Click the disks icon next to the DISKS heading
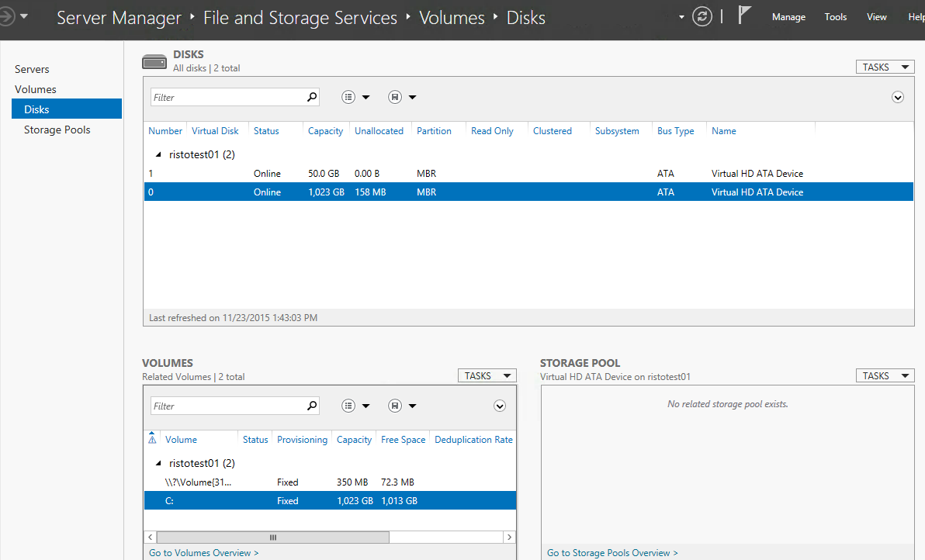This screenshot has height=560, width=925. pyautogui.click(x=154, y=60)
